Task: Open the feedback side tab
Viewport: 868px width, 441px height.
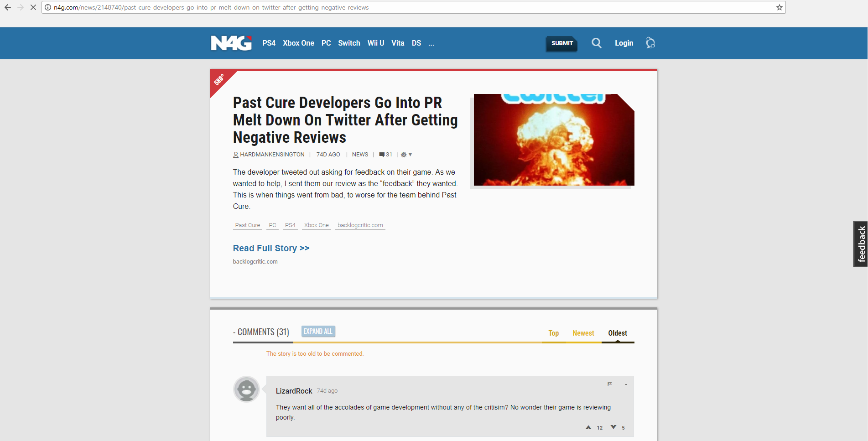Action: (861, 244)
